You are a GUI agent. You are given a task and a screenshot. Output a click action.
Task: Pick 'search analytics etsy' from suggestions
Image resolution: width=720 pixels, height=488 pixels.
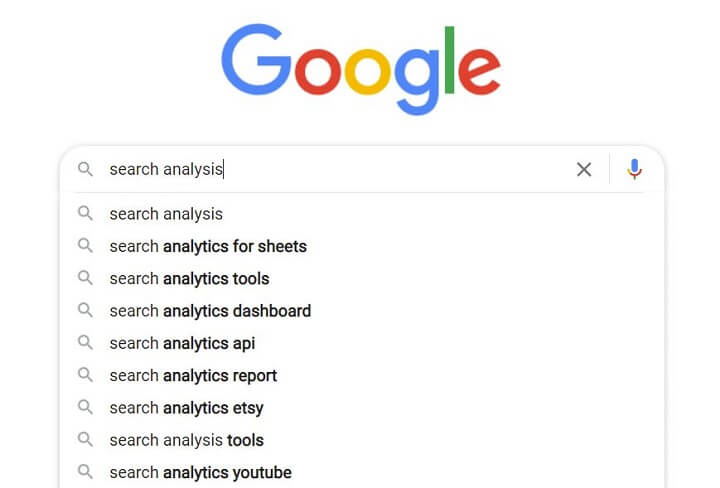[362, 408]
